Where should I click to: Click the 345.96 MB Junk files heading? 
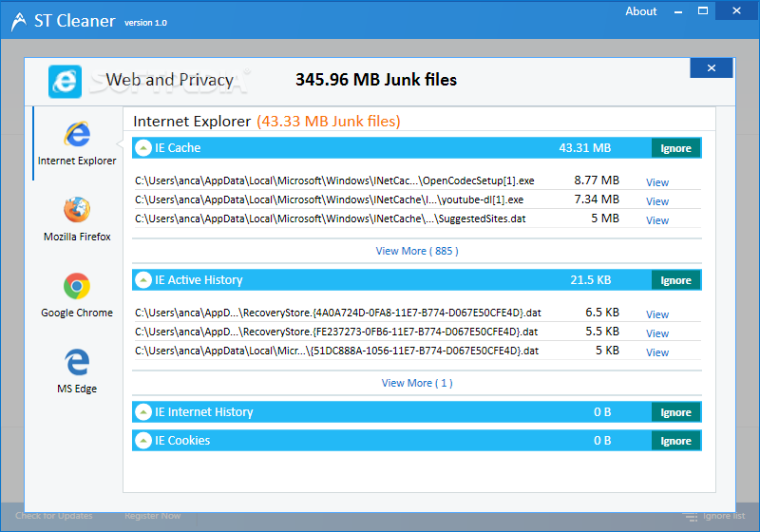click(376, 80)
